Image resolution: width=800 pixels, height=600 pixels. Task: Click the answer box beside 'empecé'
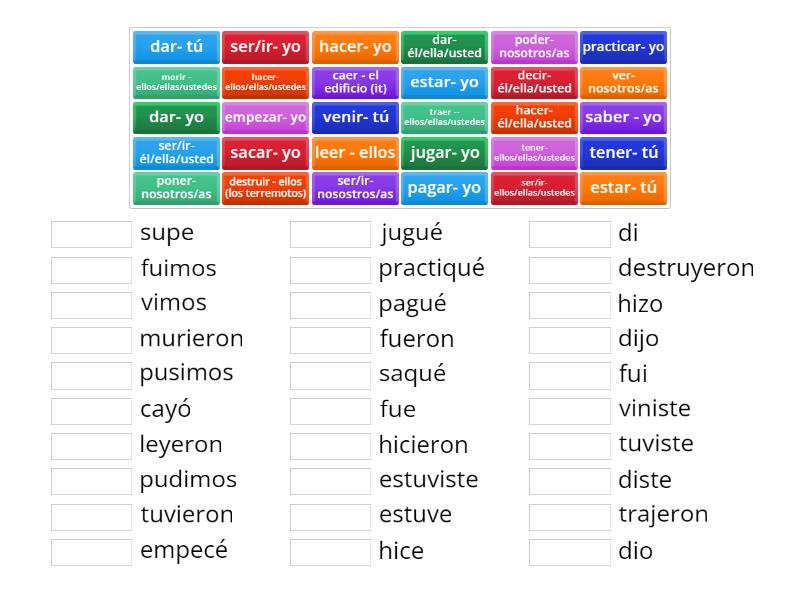pyautogui.click(x=91, y=551)
